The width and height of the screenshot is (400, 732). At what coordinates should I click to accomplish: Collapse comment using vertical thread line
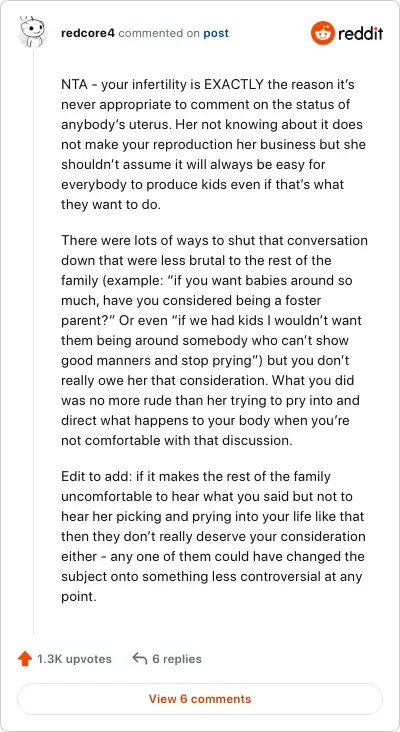click(x=33, y=341)
